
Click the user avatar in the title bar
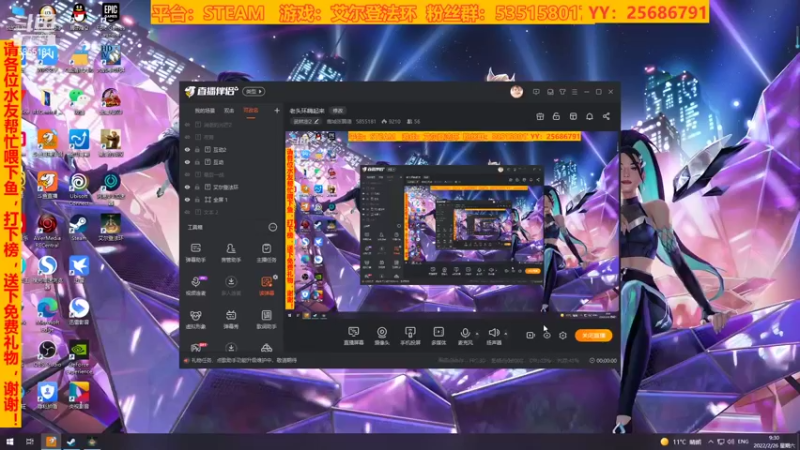click(516, 92)
